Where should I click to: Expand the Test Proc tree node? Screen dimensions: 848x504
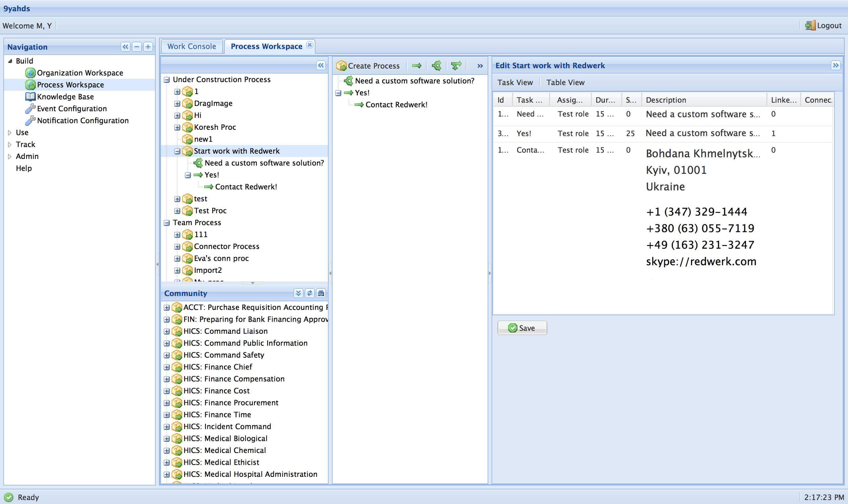click(x=177, y=211)
